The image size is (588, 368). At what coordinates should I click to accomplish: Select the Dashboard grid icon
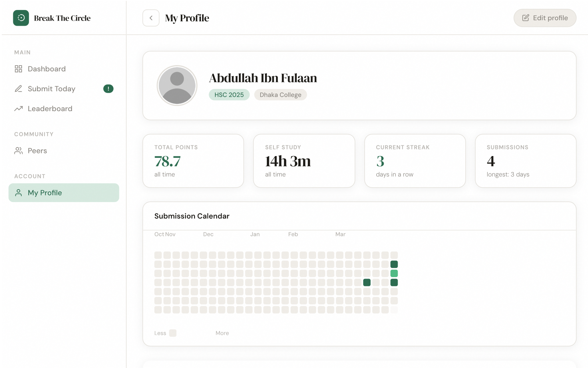(19, 69)
